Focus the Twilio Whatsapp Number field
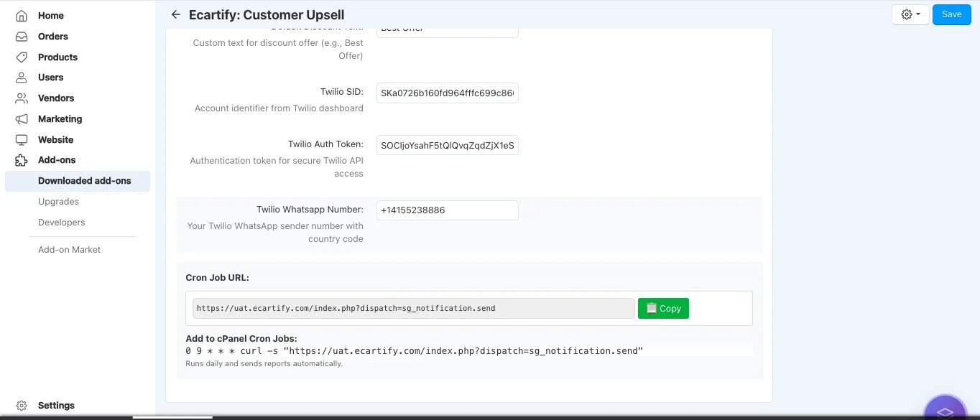The image size is (980, 420). 447,210
